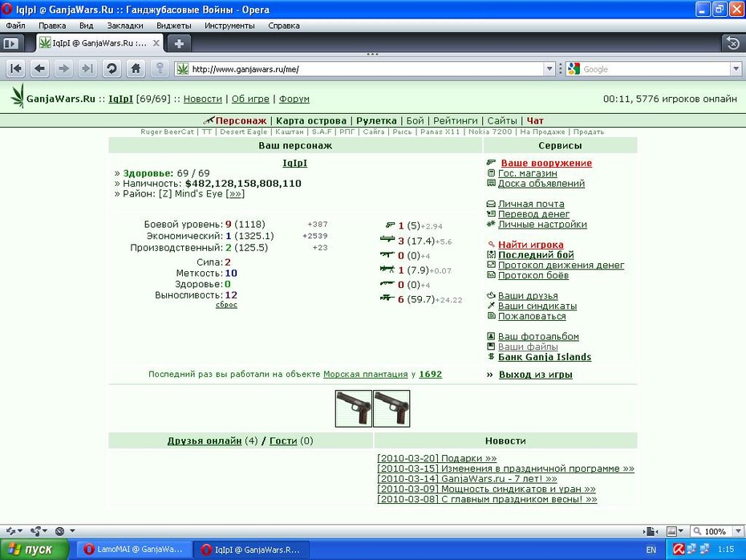
Task: Open the Home page button
Action: pos(136,69)
